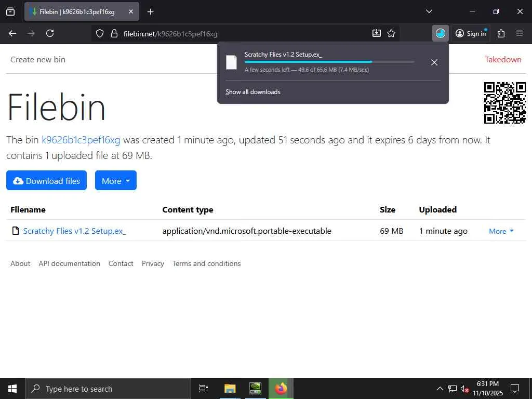Open the Extensions puzzle icon
The width and height of the screenshot is (532, 399).
tap(501, 33)
